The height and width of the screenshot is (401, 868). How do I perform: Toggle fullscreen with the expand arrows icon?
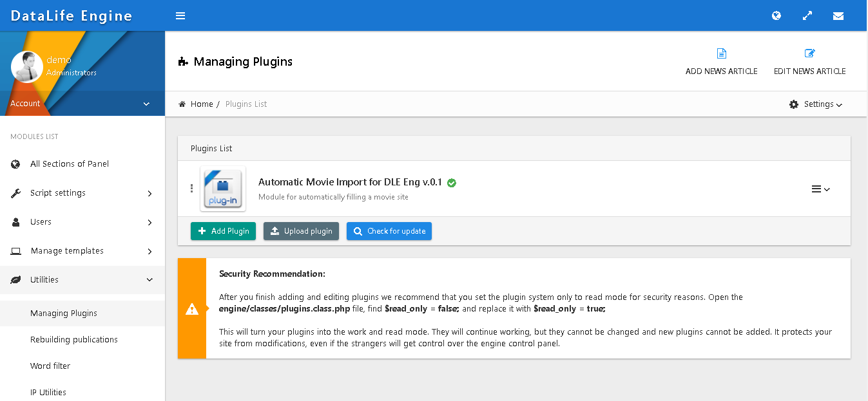tap(807, 15)
